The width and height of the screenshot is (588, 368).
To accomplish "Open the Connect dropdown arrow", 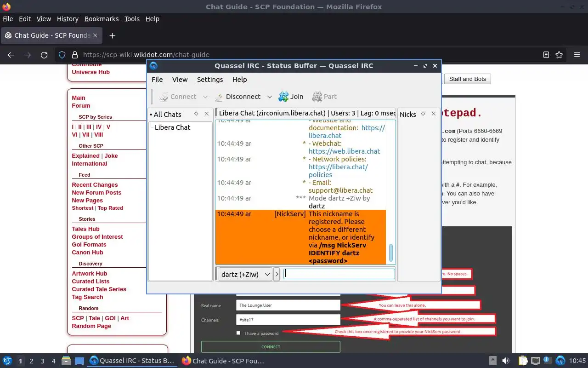I will pyautogui.click(x=205, y=97).
